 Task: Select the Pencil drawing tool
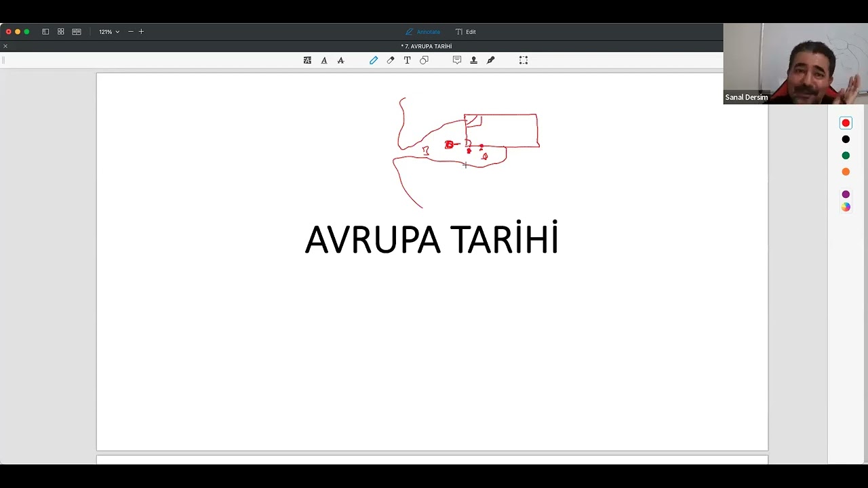tap(374, 60)
